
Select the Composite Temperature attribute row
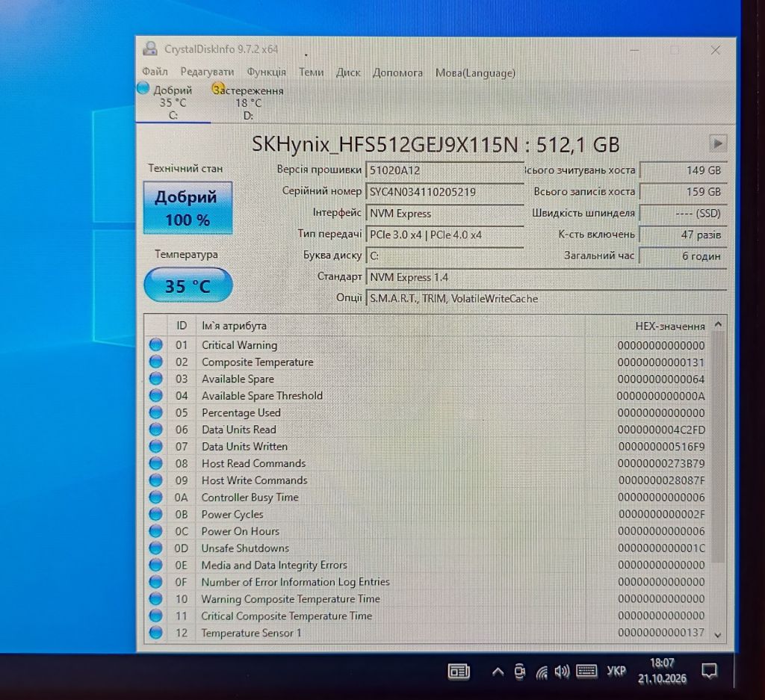point(427,362)
